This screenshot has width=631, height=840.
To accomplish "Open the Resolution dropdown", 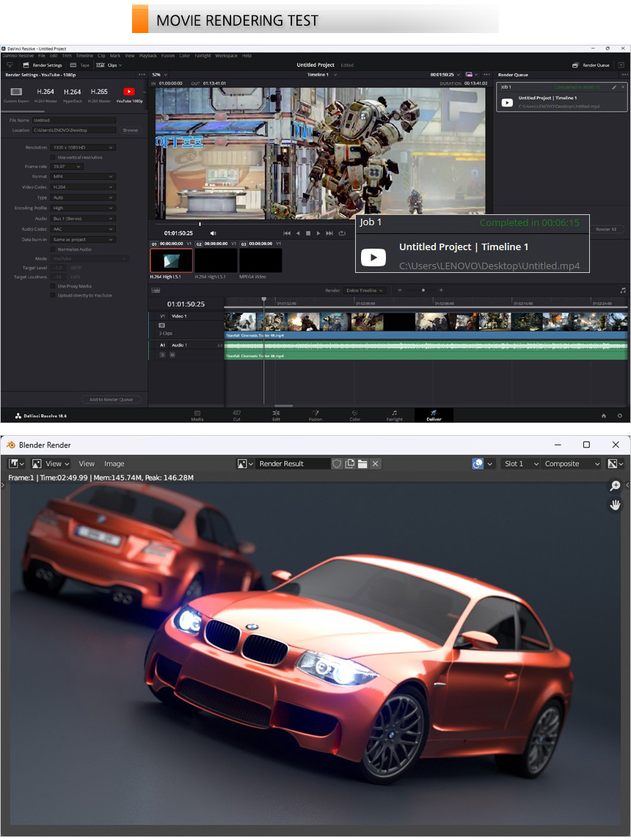I will (x=82, y=147).
